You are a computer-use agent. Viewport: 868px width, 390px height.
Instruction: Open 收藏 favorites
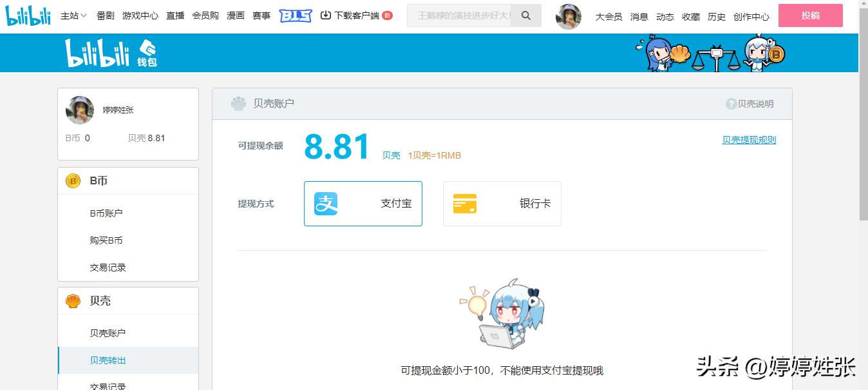pyautogui.click(x=691, y=17)
